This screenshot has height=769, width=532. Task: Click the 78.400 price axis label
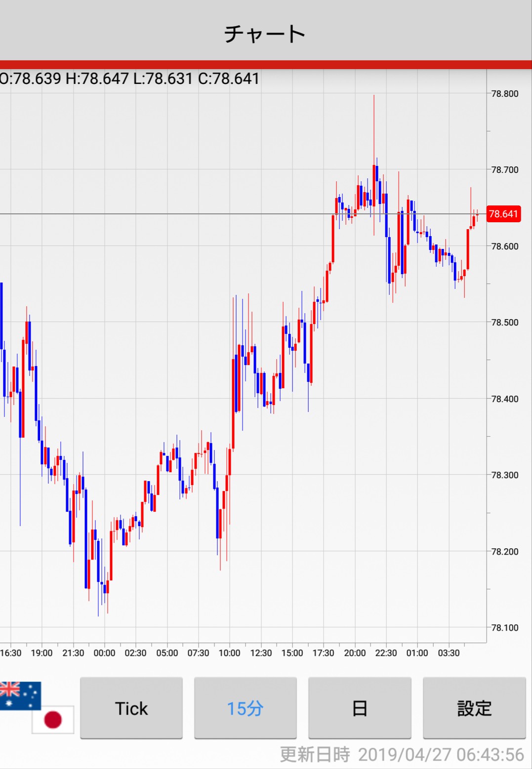click(x=505, y=399)
